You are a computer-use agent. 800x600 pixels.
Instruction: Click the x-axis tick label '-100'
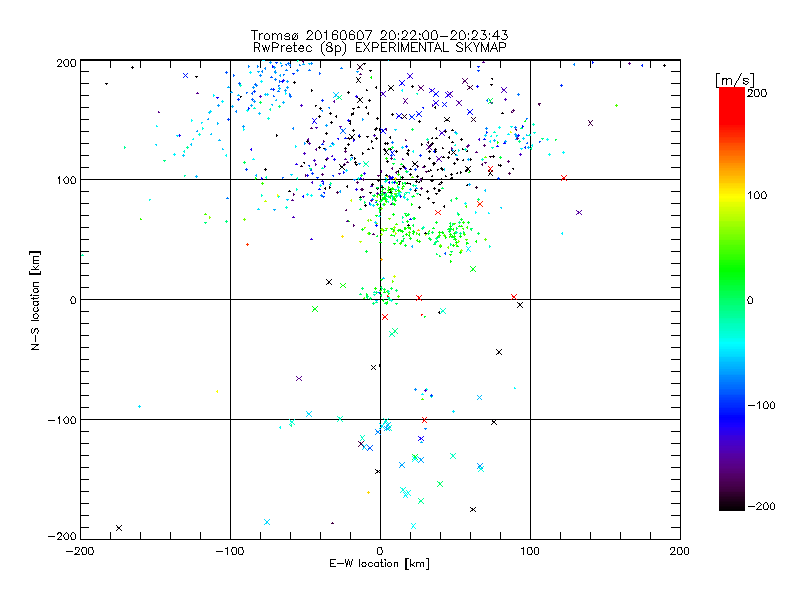(x=230, y=551)
